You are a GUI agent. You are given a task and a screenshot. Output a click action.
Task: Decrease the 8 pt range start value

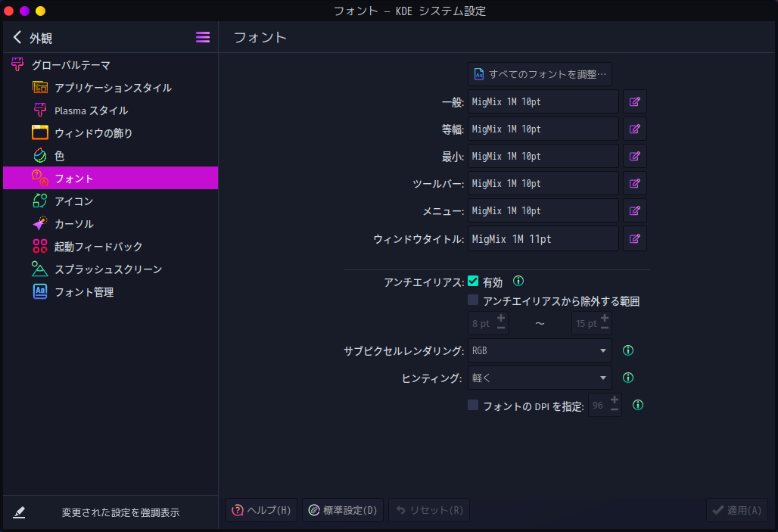tap(501, 328)
